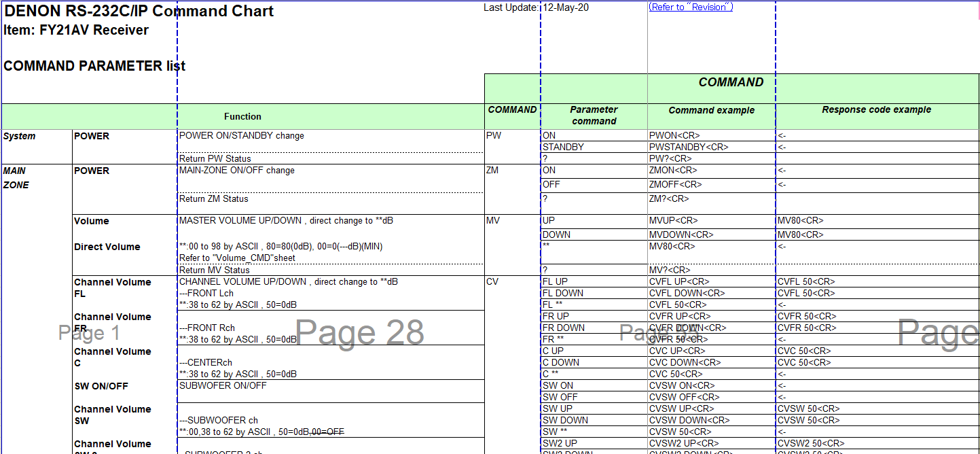Select the 'MVUP<CR>' example cell
The width and height of the screenshot is (980, 454).
coord(711,221)
